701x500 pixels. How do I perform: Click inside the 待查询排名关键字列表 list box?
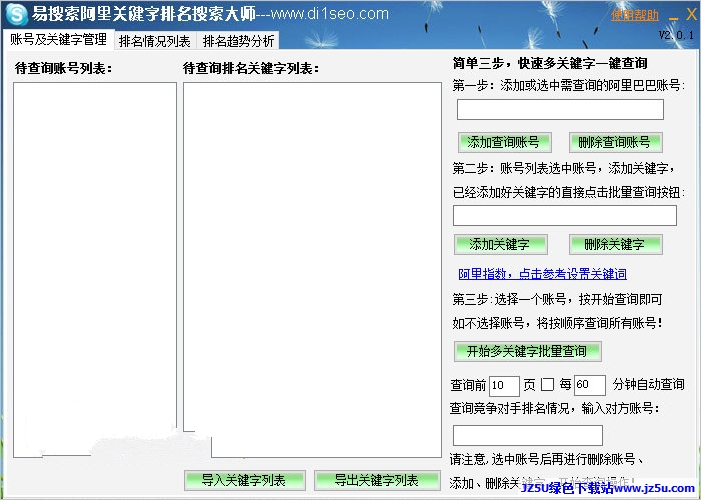click(x=312, y=270)
